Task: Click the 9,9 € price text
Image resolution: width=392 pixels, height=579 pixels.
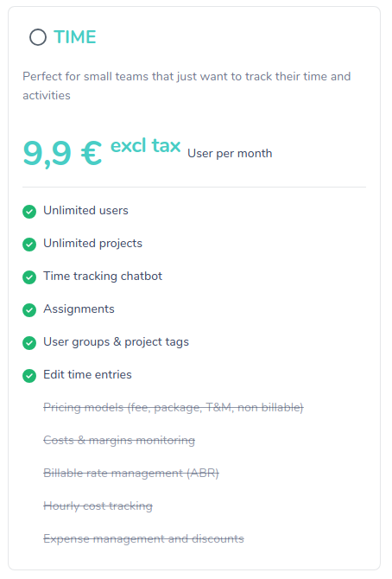Action: 62,153
